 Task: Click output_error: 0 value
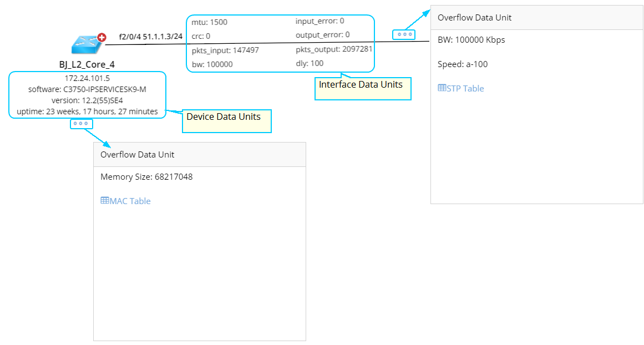coord(323,35)
